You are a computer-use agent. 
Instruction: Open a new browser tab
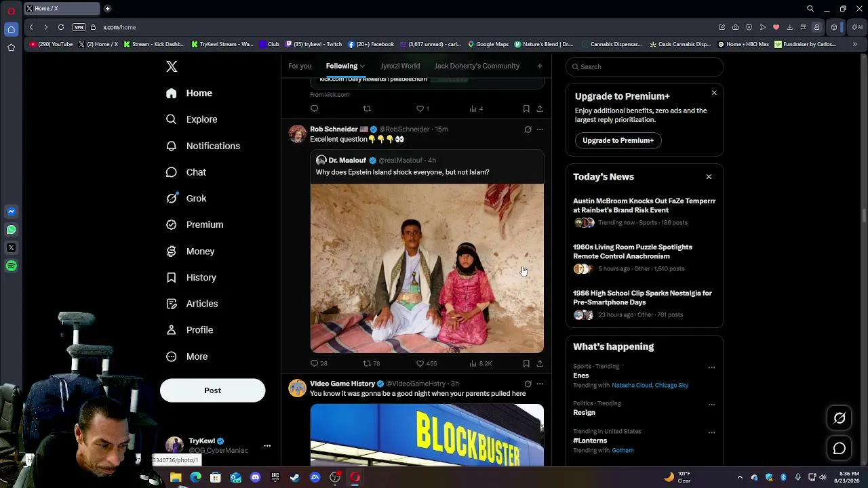(x=107, y=9)
